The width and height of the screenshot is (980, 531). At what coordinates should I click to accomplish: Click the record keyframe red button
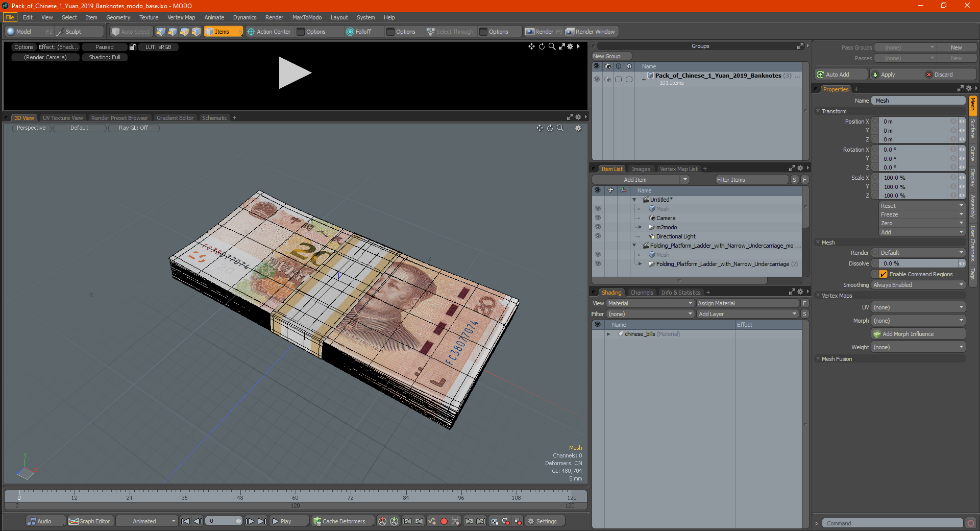[x=444, y=521]
